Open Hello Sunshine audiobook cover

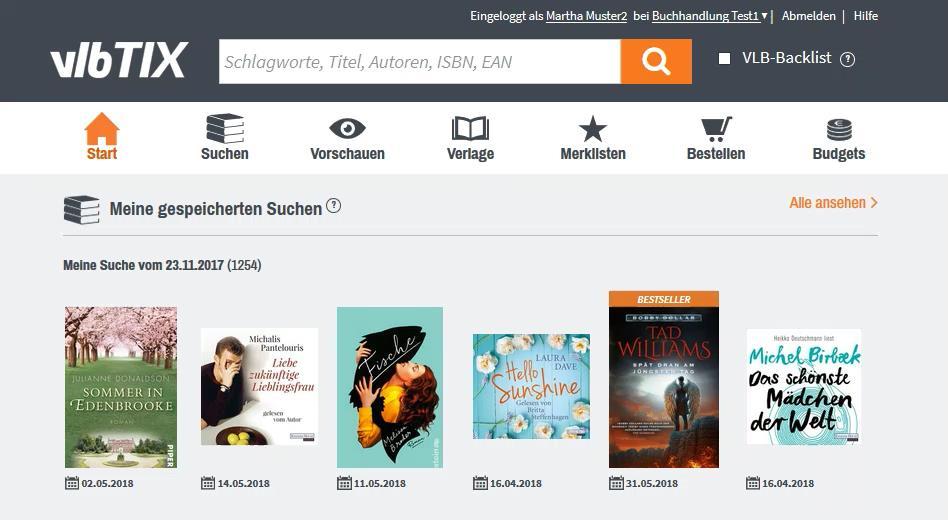point(531,386)
